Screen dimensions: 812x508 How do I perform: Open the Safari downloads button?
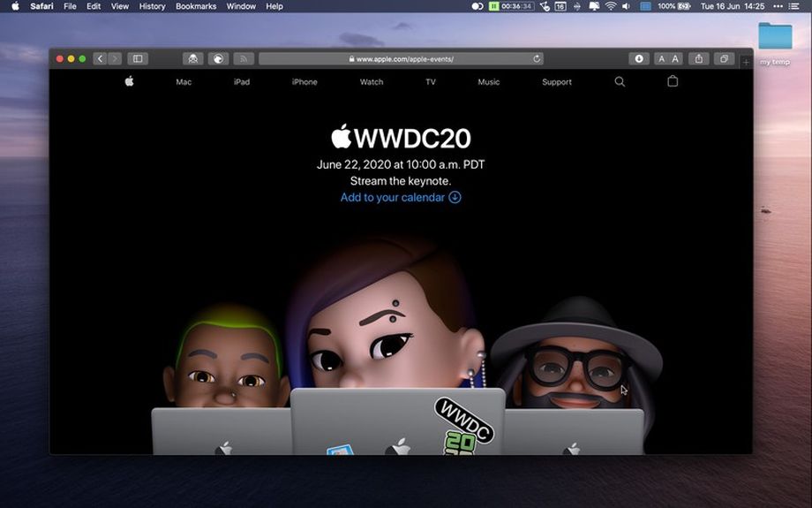click(x=640, y=59)
